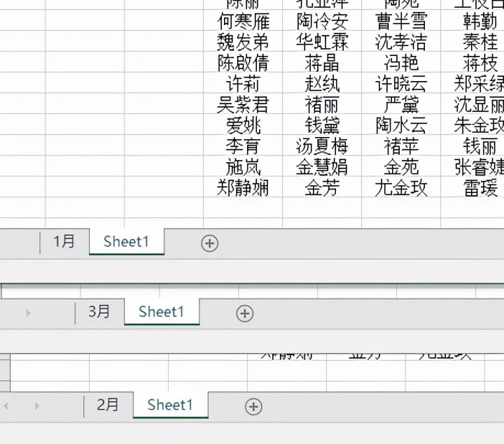Switch to the 2月 sheet tab
Screen dimensions: 504x444
point(108,405)
